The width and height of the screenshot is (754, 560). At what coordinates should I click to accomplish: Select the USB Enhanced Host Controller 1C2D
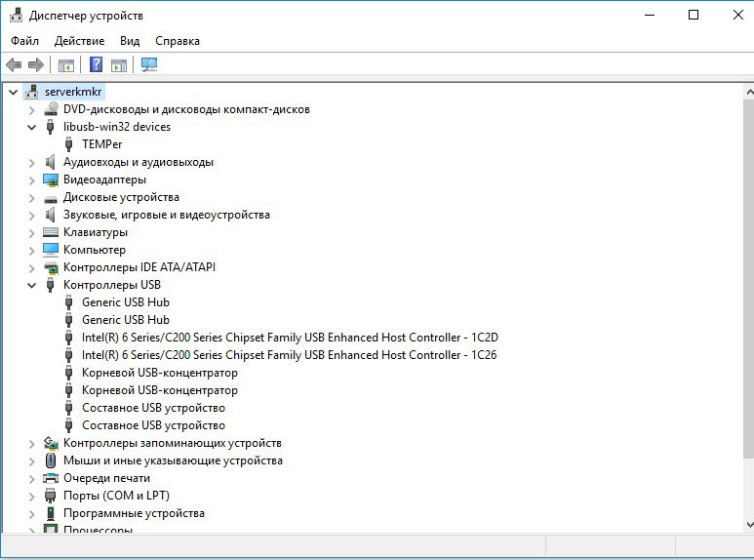[x=290, y=338]
